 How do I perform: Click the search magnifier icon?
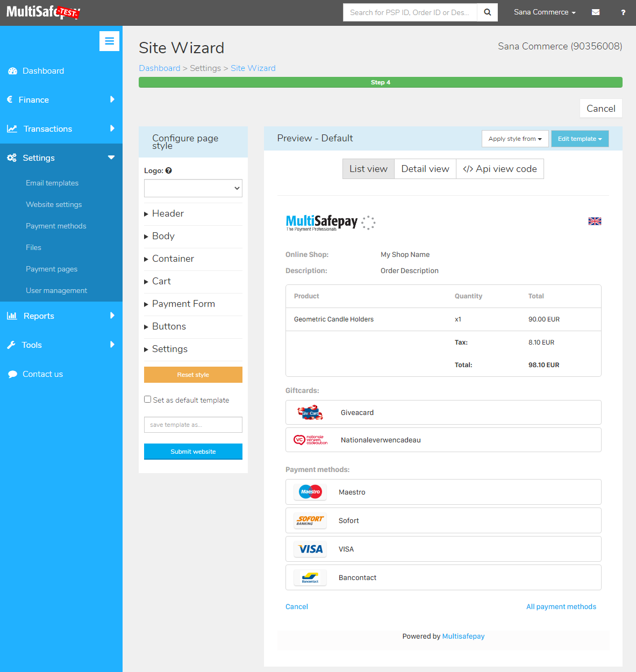click(488, 12)
